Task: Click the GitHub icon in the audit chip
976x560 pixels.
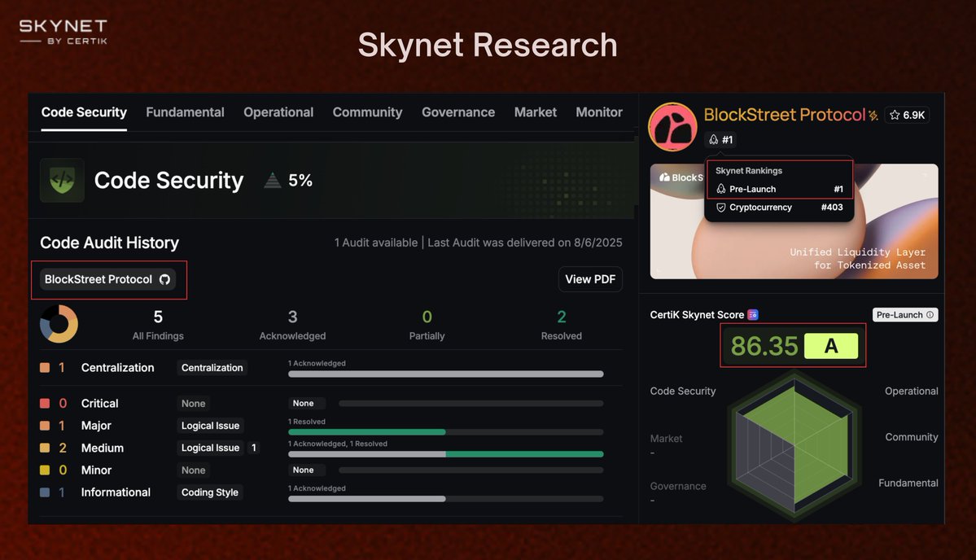Action: (x=164, y=279)
